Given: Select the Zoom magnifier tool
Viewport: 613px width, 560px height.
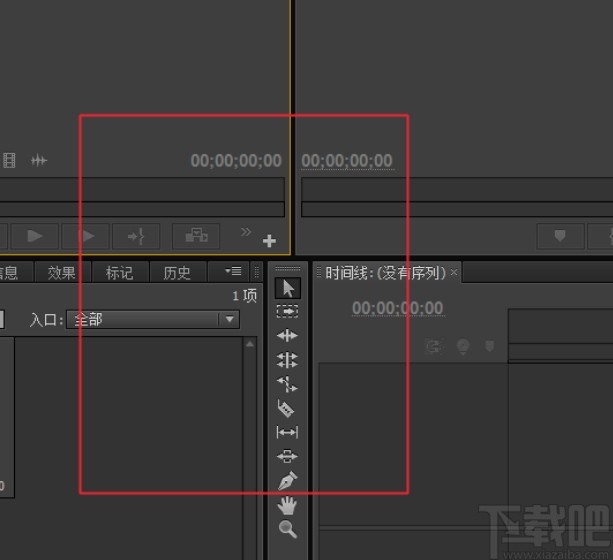Looking at the screenshot, I should click(x=288, y=529).
